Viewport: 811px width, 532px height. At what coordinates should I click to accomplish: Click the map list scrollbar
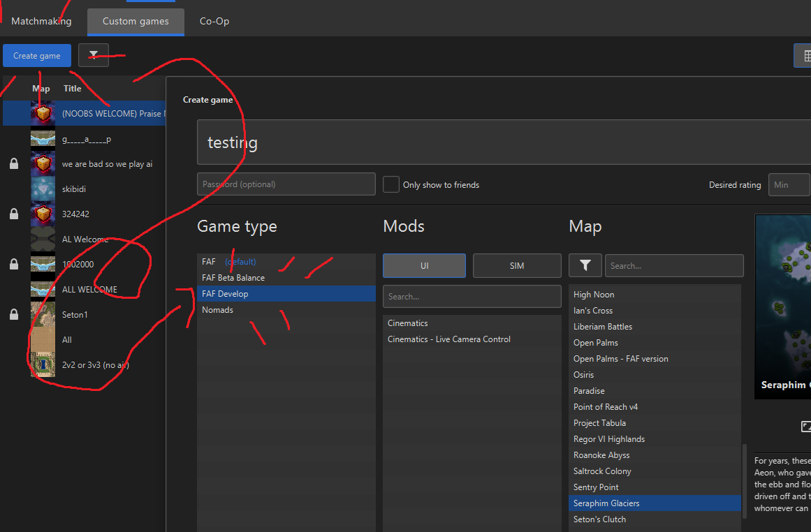745,481
